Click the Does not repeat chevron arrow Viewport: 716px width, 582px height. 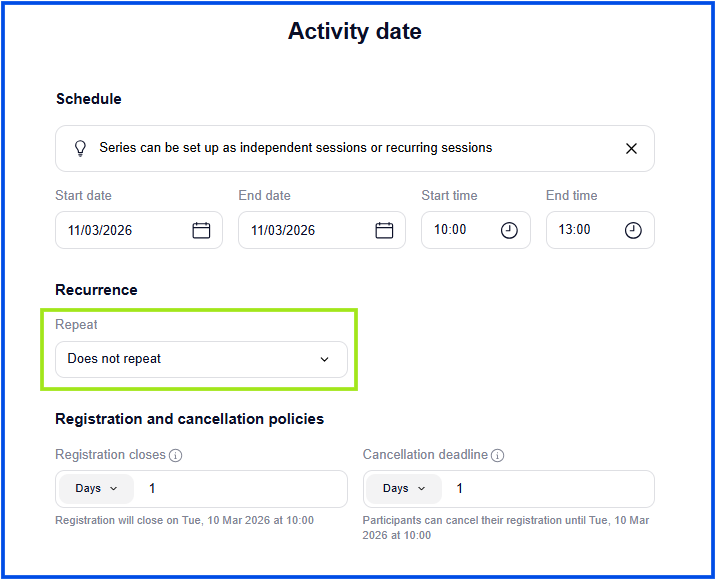click(324, 359)
